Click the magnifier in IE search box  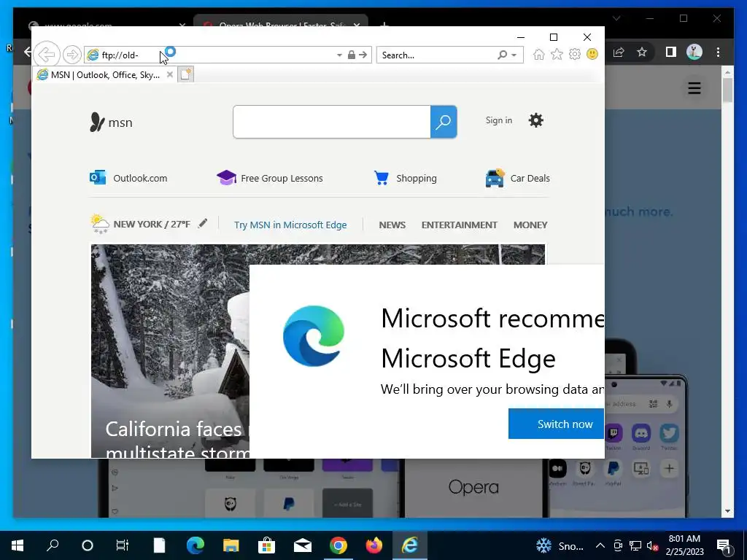pos(502,55)
